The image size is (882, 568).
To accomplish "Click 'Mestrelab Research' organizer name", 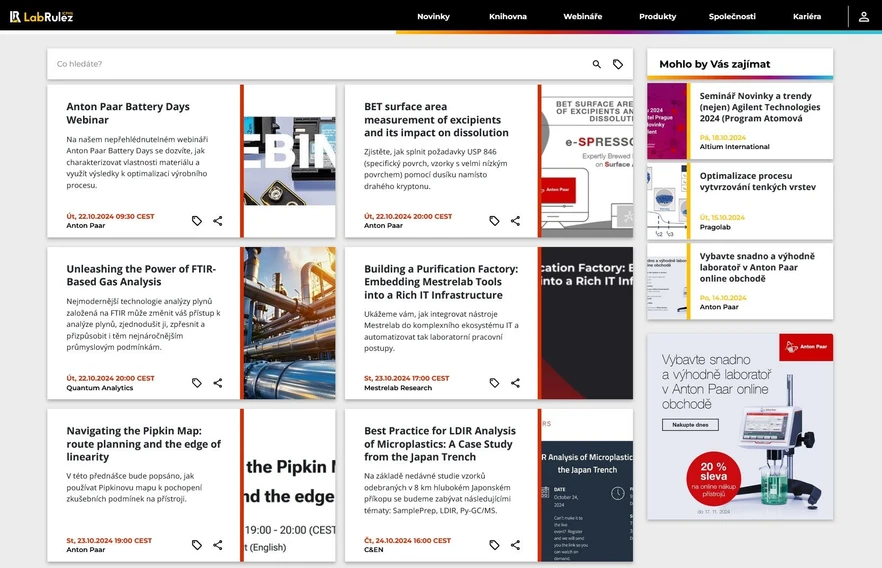I will pyautogui.click(x=398, y=387).
